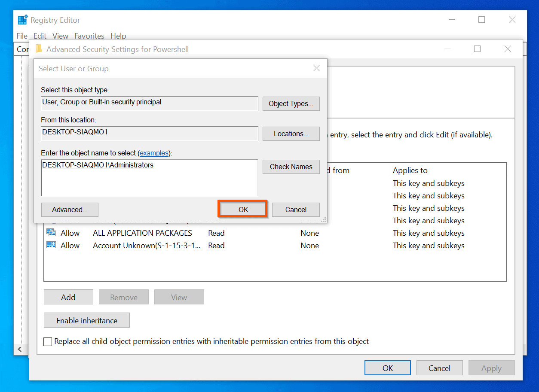The image size is (539, 392).
Task: Select the Account Unknown(S-1-15-3-1... principal name
Action: pos(147,246)
